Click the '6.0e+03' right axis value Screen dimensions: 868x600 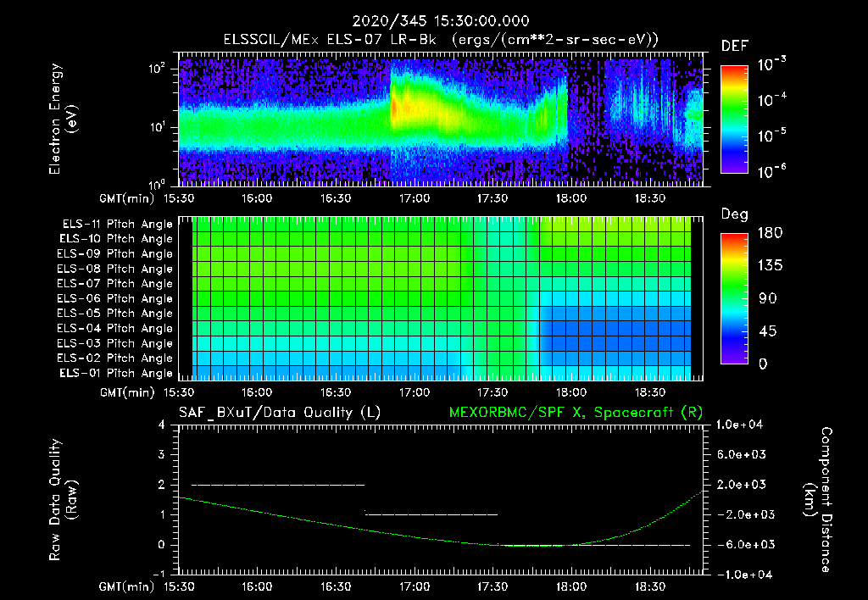tap(742, 454)
